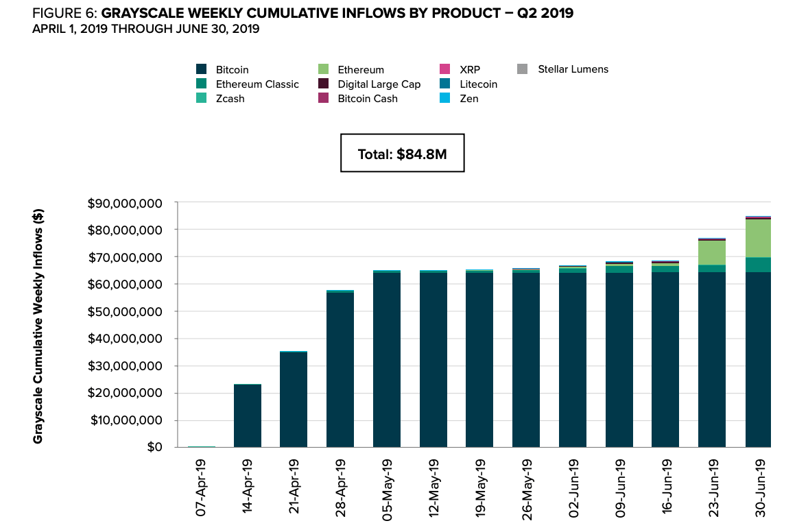
Task: Click the "26-May-19" x-axis date label
Action: (527, 489)
